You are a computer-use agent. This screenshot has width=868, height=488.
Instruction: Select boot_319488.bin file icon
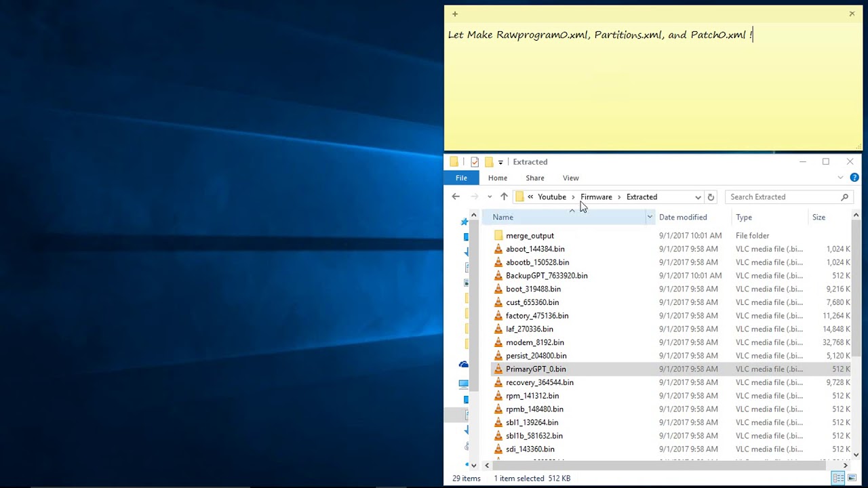[498, 289]
